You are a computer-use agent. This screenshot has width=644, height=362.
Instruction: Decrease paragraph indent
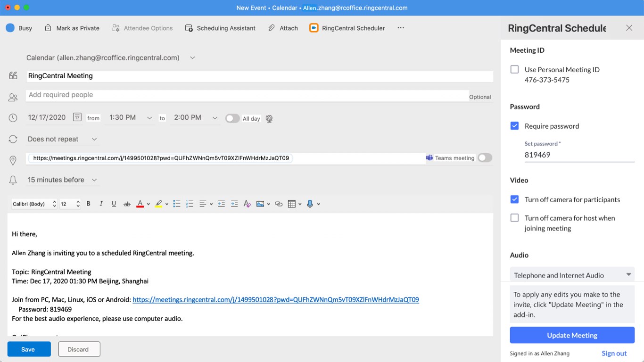coord(221,204)
